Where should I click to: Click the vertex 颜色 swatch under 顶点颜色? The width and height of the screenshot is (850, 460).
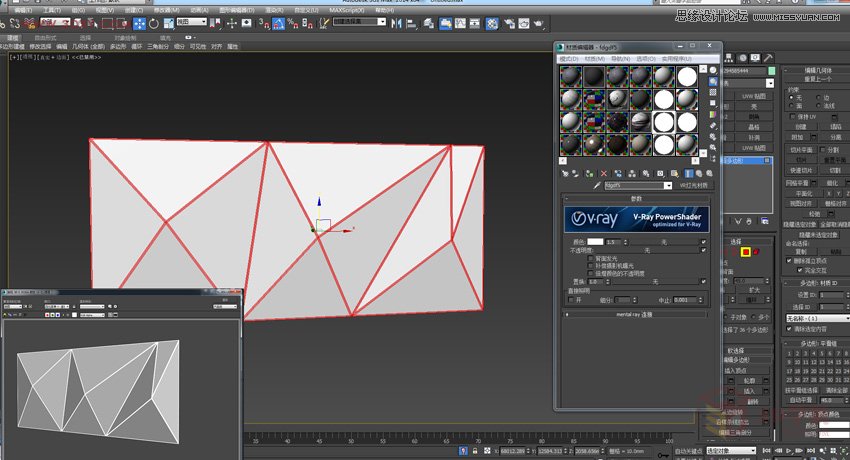(x=834, y=426)
